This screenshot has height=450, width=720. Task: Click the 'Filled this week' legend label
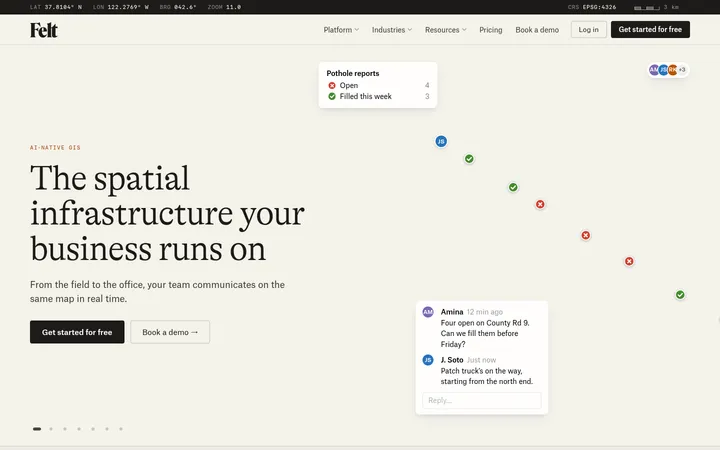[x=366, y=96]
